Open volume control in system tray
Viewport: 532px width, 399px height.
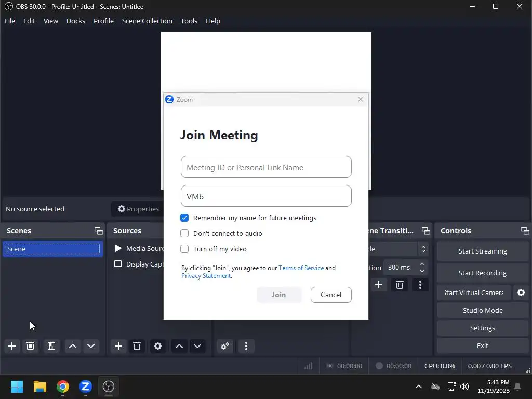tap(464, 387)
